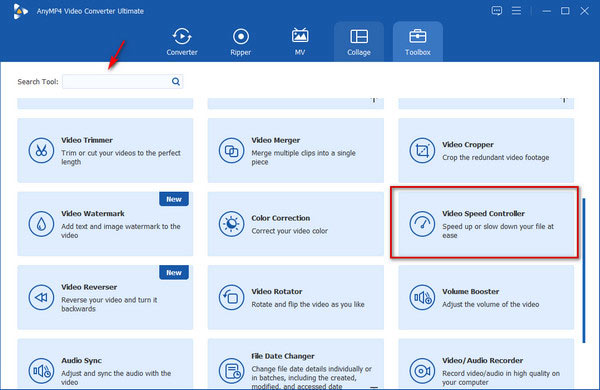
Task: Open the Color Correction title
Action: coord(280,218)
